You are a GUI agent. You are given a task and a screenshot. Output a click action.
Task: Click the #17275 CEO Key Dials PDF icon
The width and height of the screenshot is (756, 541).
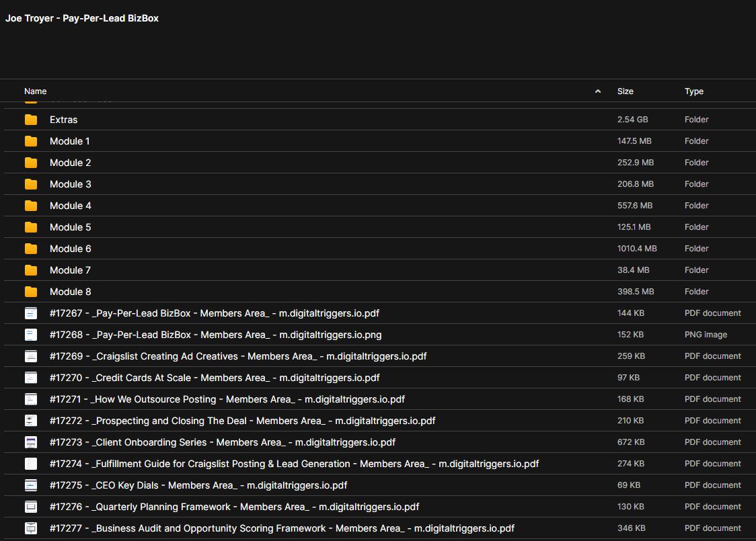tap(31, 485)
